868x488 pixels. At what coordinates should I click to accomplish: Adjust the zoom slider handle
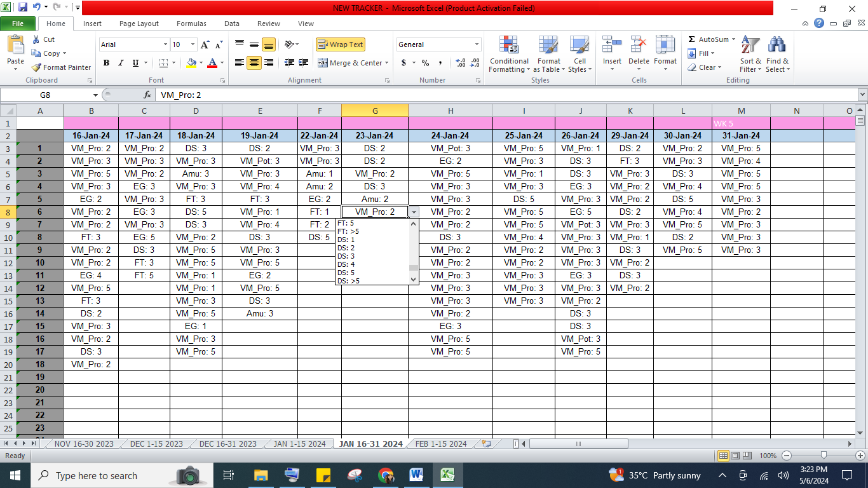(x=824, y=455)
